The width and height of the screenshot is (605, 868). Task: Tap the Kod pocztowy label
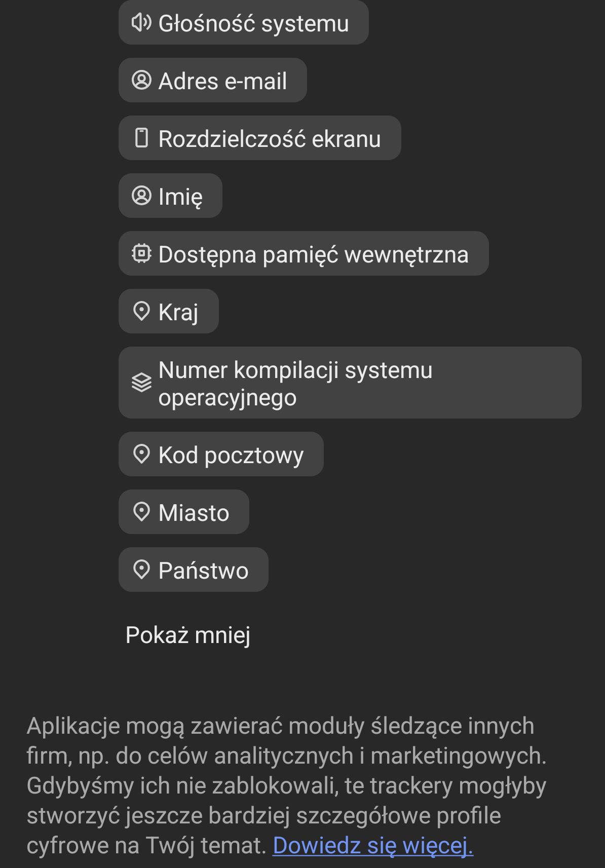coord(231,456)
